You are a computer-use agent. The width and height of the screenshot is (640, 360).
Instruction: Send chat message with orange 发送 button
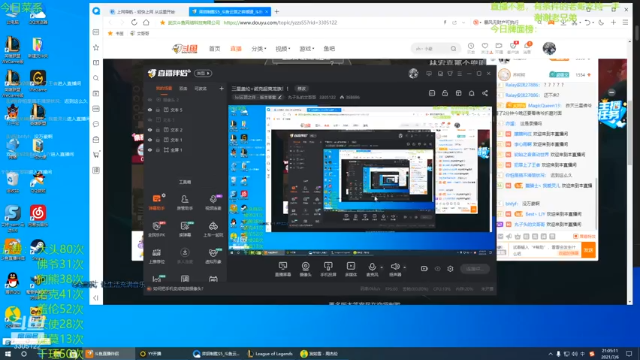coord(588,250)
